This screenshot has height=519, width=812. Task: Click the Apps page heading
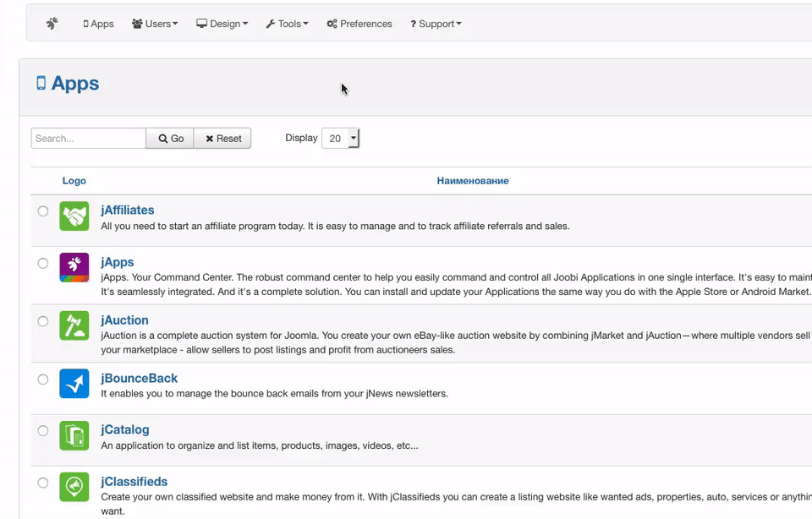click(75, 84)
